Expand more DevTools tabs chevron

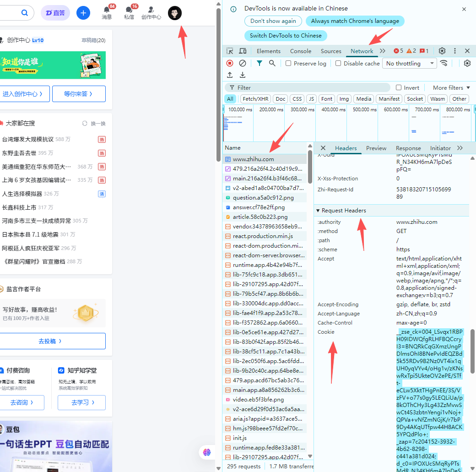[383, 51]
